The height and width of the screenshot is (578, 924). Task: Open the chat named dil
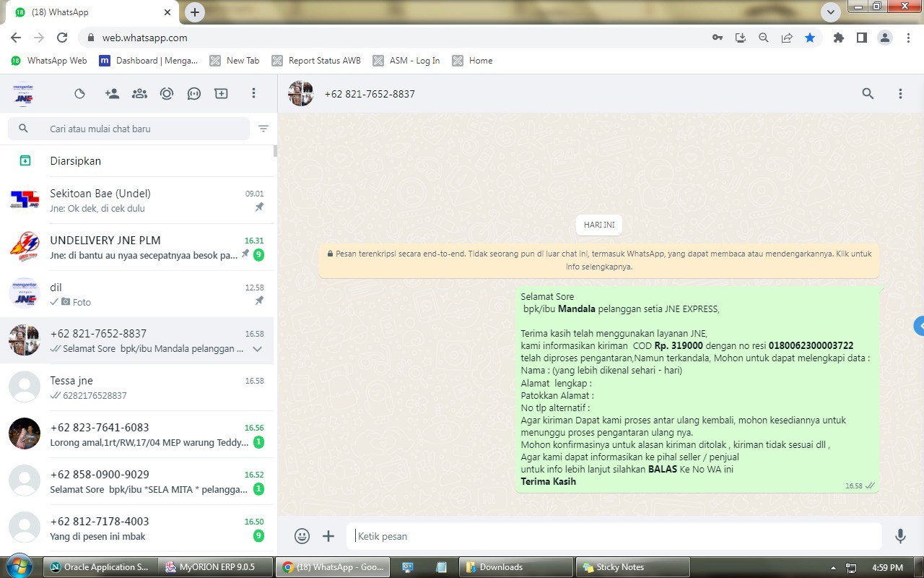[137, 294]
